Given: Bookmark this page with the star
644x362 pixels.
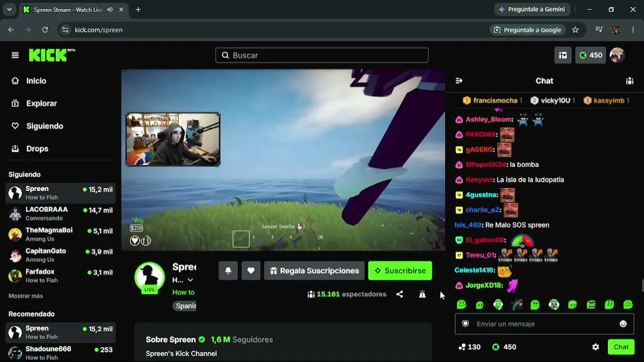Looking at the screenshot, I should pyautogui.click(x=576, y=30).
